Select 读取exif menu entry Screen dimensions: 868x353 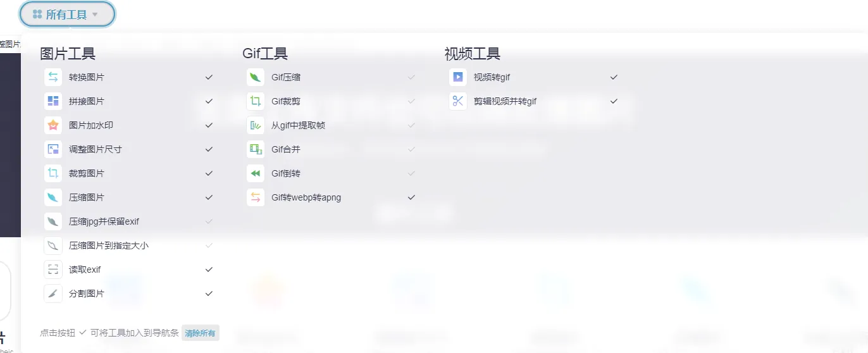tap(85, 269)
